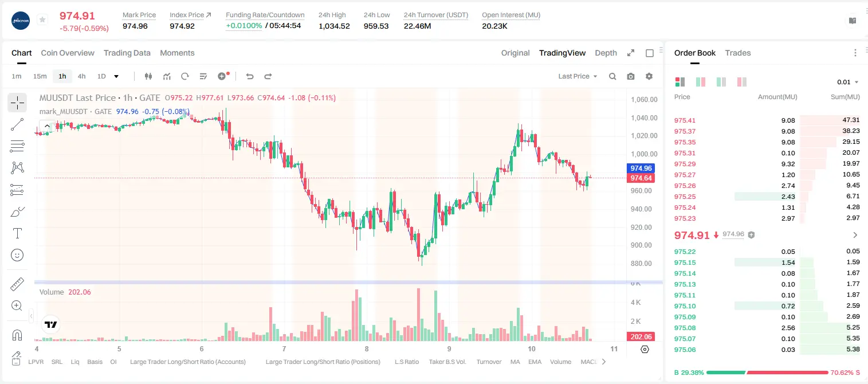The image size is (868, 384).
Task: Select the 4h timeframe
Action: click(x=82, y=76)
